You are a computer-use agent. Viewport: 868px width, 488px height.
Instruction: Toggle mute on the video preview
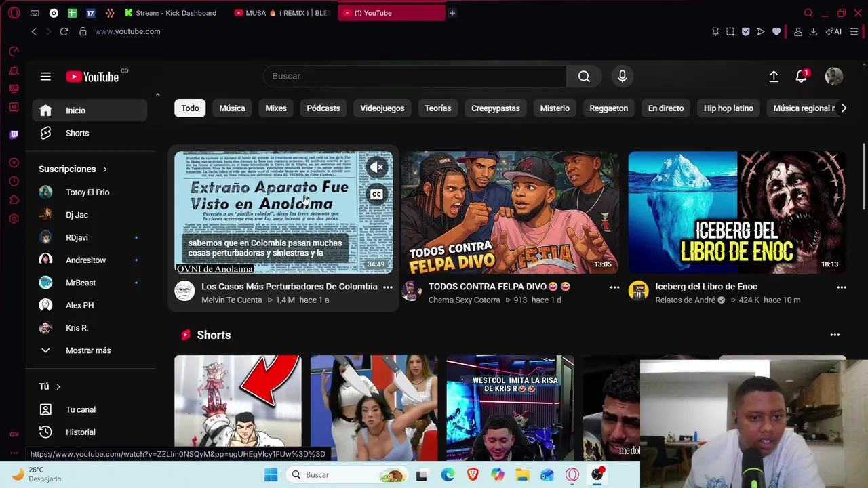[376, 167]
